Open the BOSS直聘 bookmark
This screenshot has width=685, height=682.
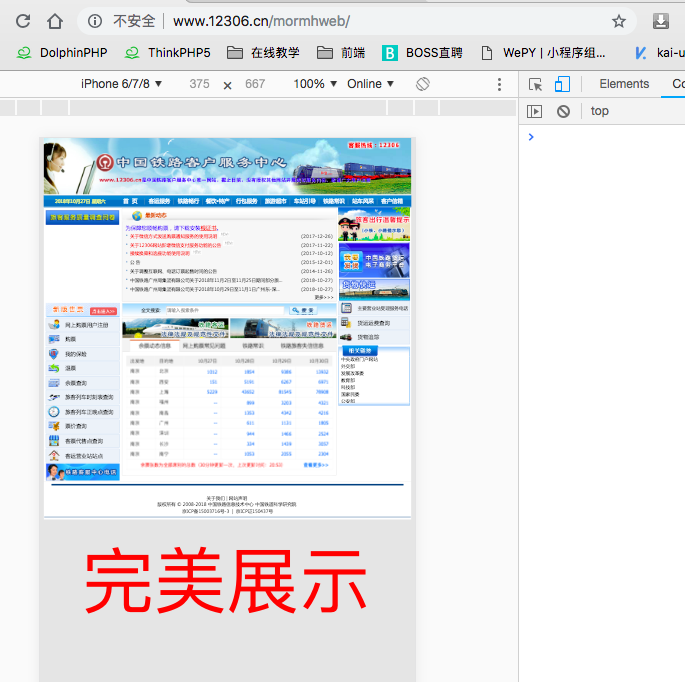tap(422, 53)
